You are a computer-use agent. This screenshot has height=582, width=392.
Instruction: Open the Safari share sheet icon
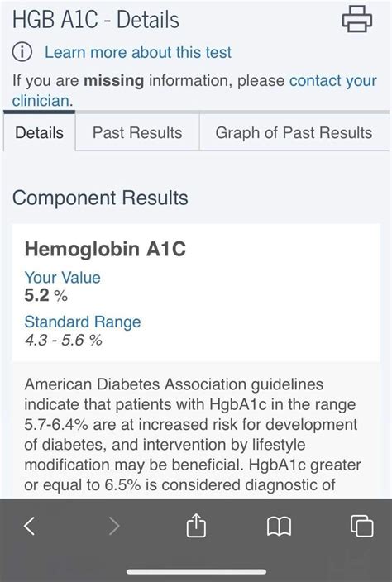(196, 525)
